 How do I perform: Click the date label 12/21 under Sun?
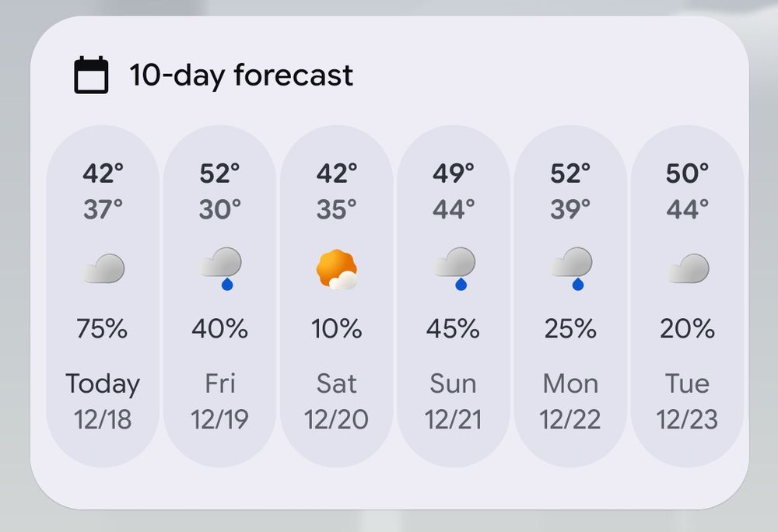coord(454,418)
